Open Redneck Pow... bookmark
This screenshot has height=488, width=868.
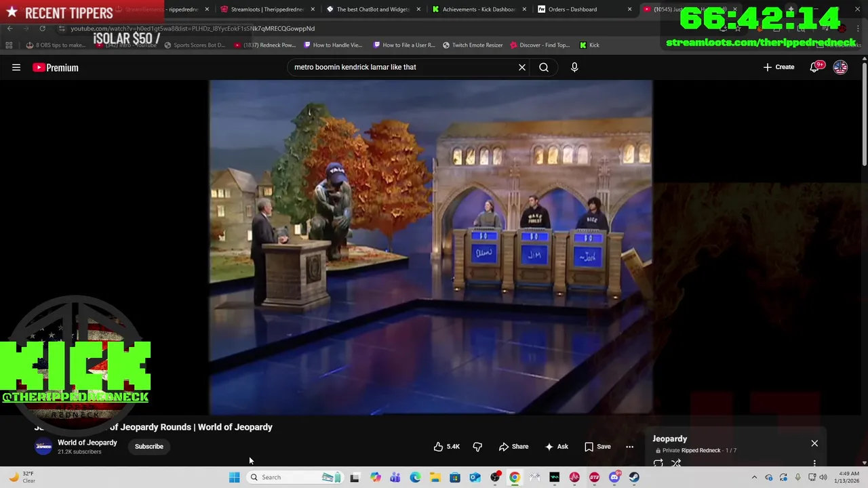coord(265,45)
